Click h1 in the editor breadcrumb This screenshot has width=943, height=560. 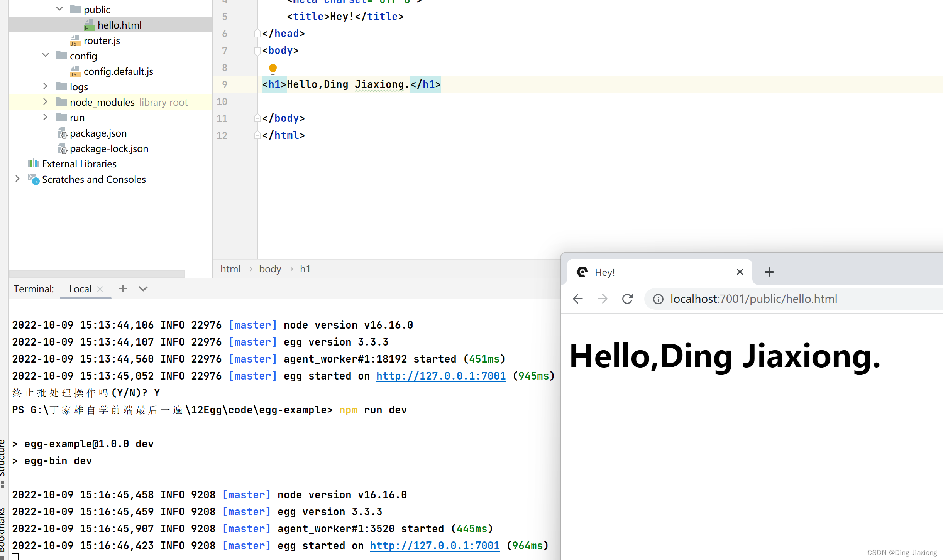[x=305, y=269]
